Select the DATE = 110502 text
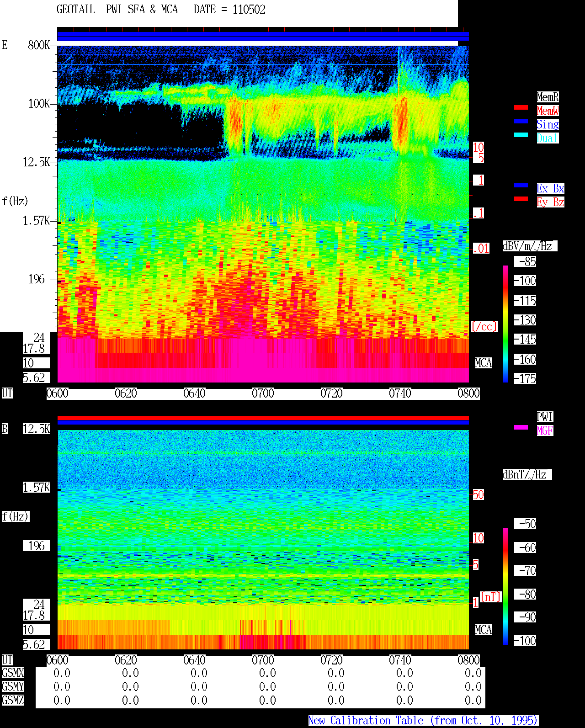The width and height of the screenshot is (585, 728). pos(229,10)
